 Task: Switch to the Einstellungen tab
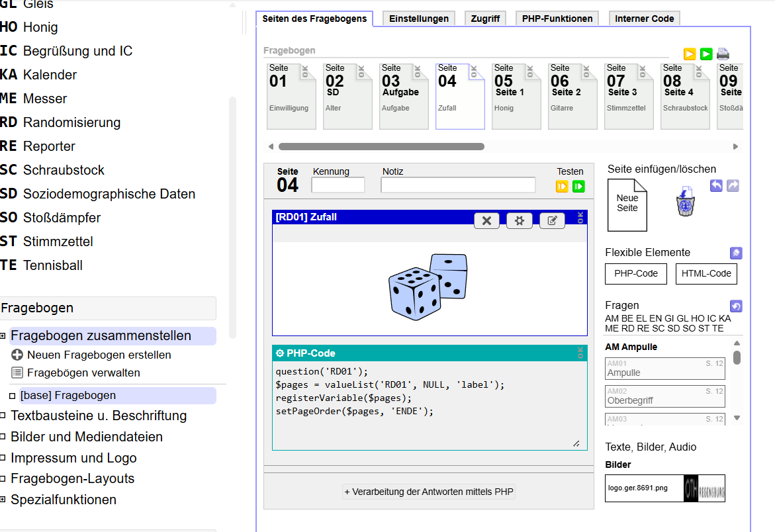[x=419, y=19]
